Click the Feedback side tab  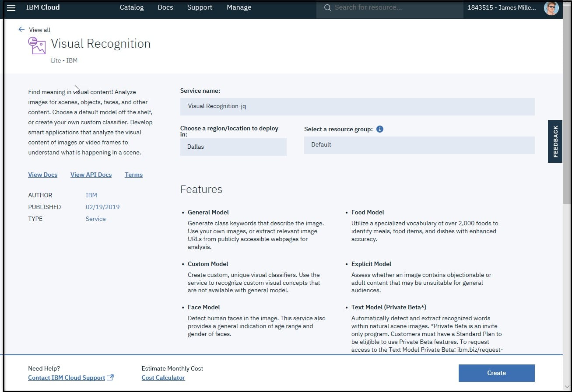pos(555,141)
